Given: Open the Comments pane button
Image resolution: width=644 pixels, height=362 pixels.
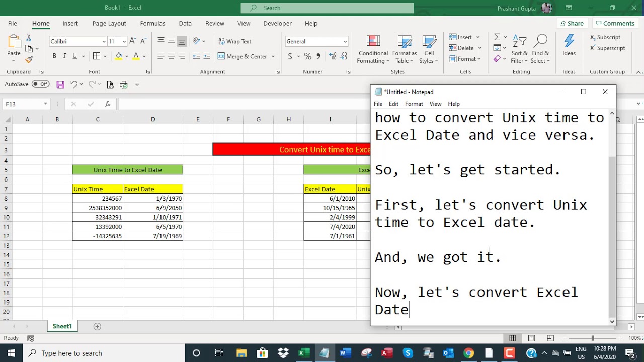Looking at the screenshot, I should tap(614, 23).
